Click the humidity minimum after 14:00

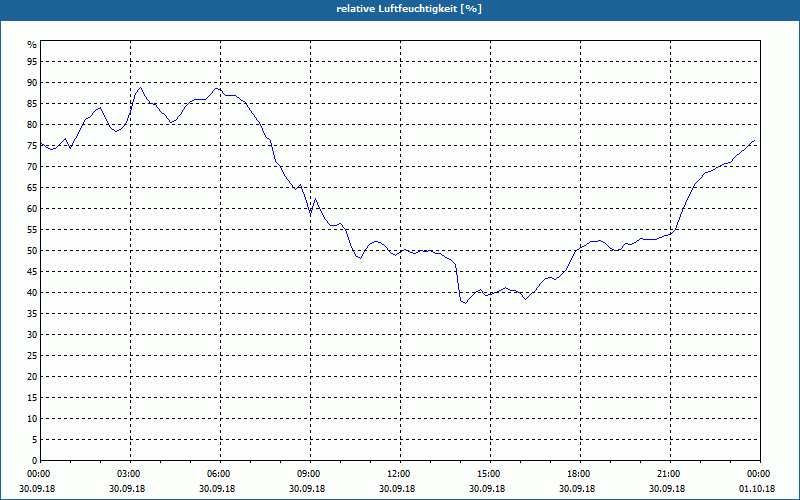[x=465, y=303]
